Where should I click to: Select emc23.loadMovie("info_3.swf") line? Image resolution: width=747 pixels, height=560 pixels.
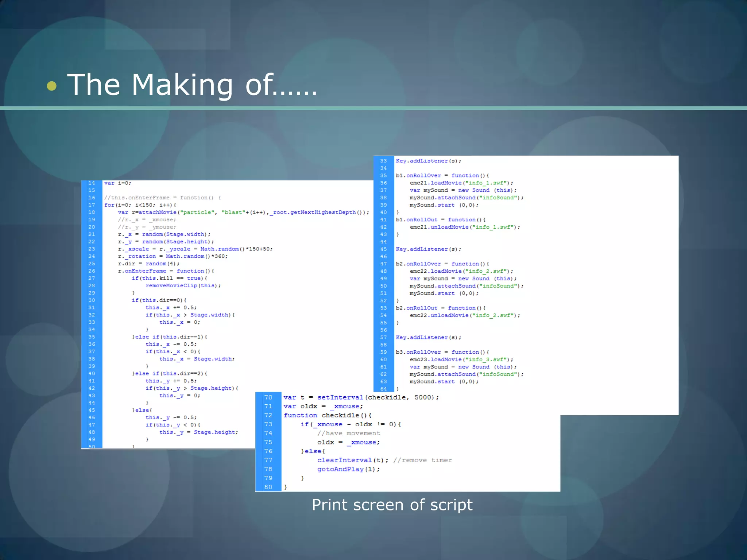click(x=461, y=359)
